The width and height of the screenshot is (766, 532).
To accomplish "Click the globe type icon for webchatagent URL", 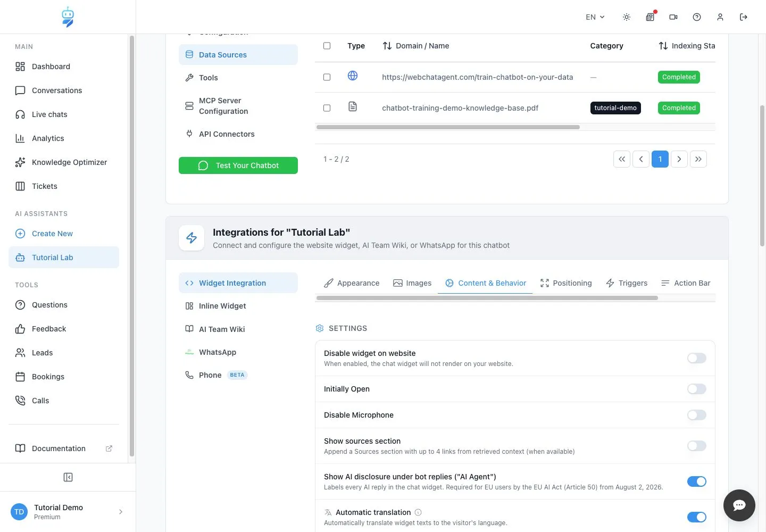I will 353,76.
